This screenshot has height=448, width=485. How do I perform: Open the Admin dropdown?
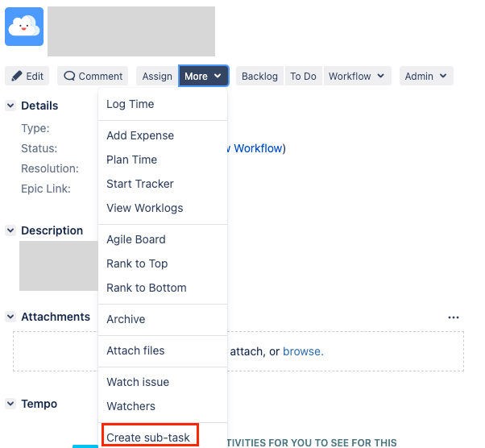[x=426, y=76]
